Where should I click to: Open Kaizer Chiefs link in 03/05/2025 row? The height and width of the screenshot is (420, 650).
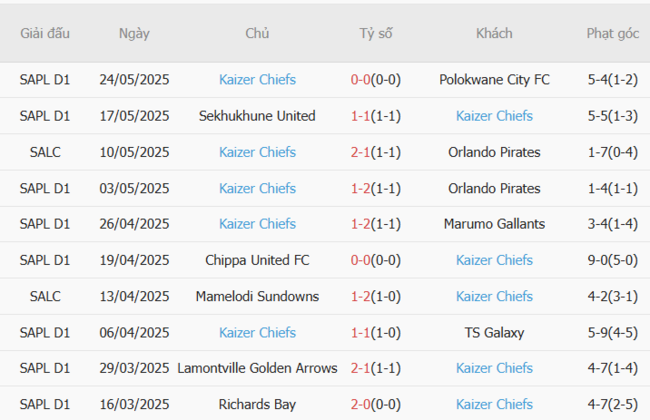click(257, 188)
